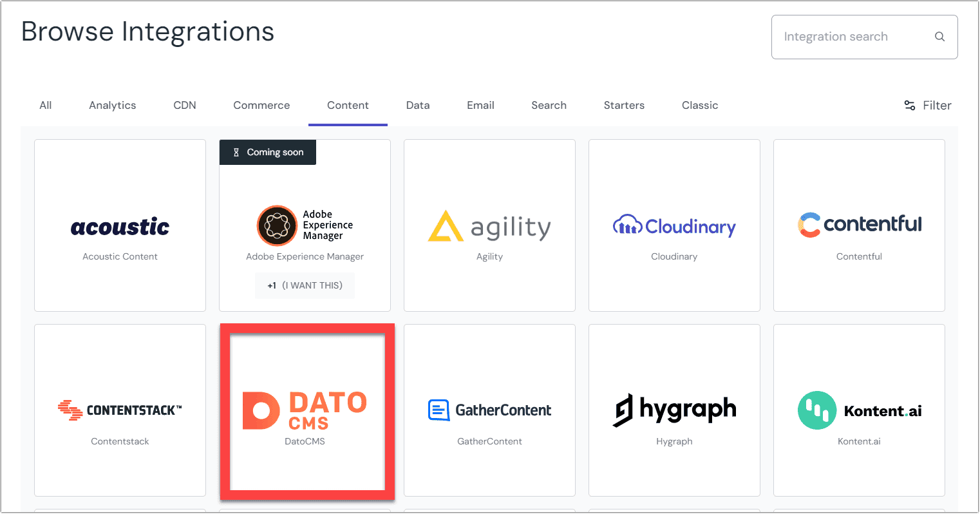Go to the Search tab
The width and height of the screenshot is (980, 514).
pos(549,106)
